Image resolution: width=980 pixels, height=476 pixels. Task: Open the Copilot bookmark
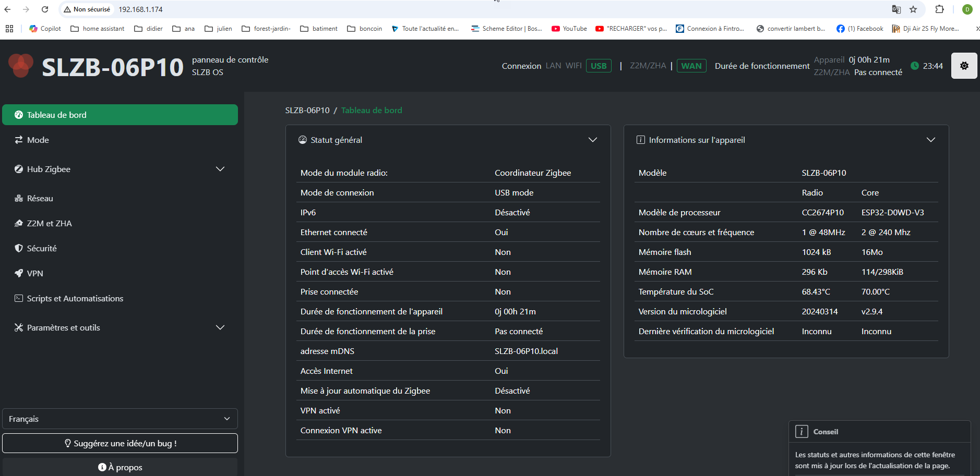pos(45,29)
